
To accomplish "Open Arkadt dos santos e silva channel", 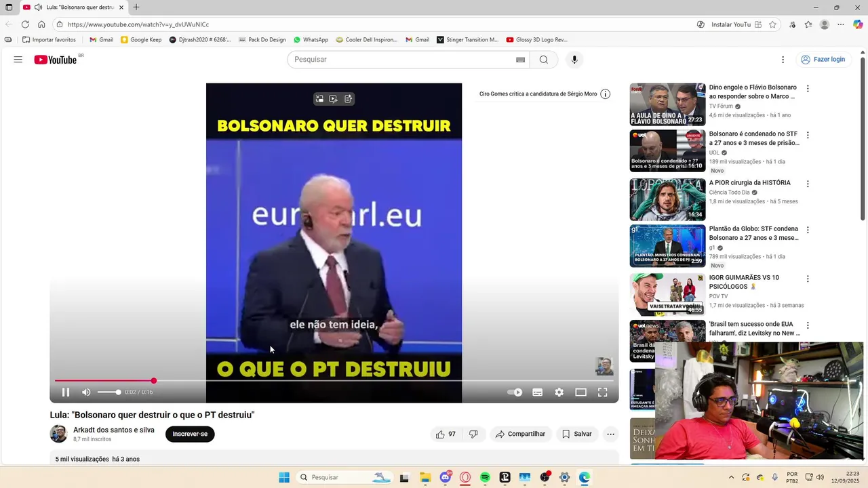I will [x=114, y=430].
